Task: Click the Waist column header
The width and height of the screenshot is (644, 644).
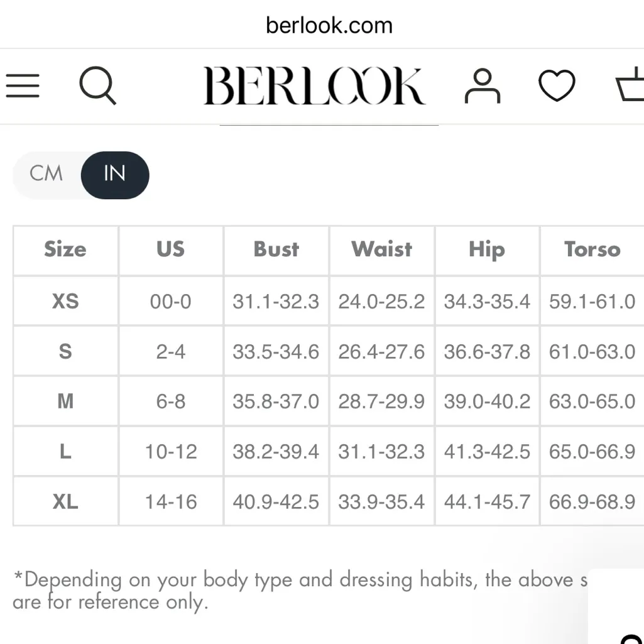Action: 381,249
